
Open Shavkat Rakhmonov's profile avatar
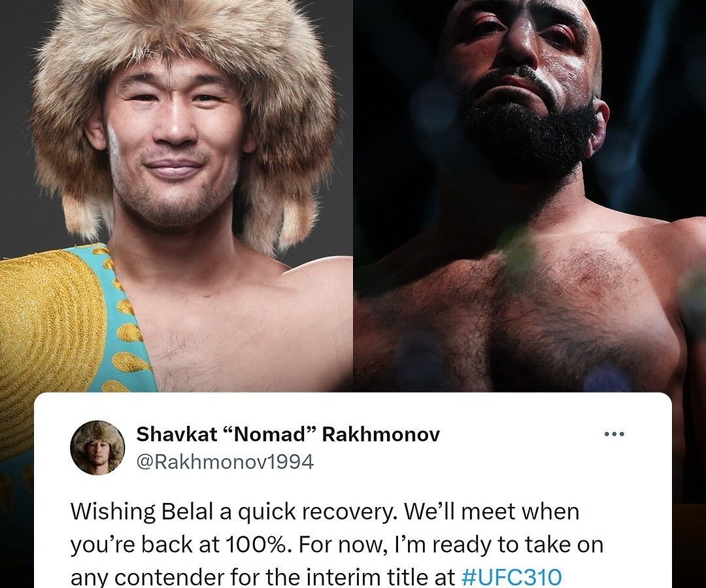[97, 448]
